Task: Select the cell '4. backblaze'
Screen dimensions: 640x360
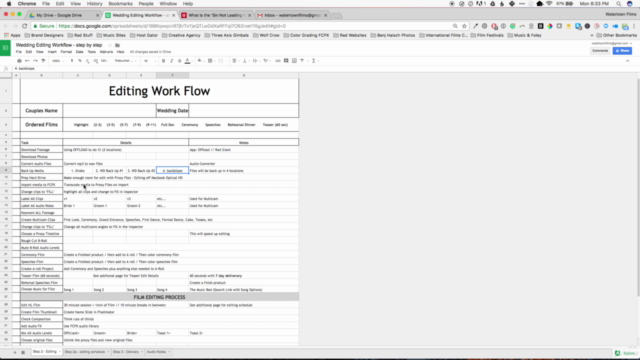Action: tap(172, 171)
